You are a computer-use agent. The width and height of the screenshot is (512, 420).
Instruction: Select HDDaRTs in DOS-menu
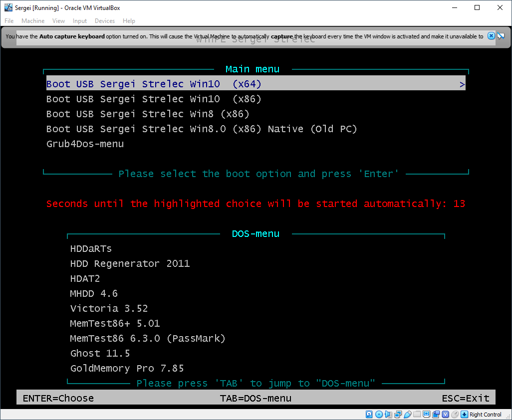click(x=91, y=249)
